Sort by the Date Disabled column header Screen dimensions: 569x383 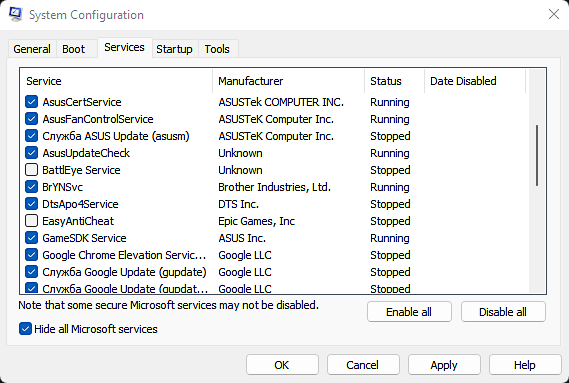[x=475, y=81]
